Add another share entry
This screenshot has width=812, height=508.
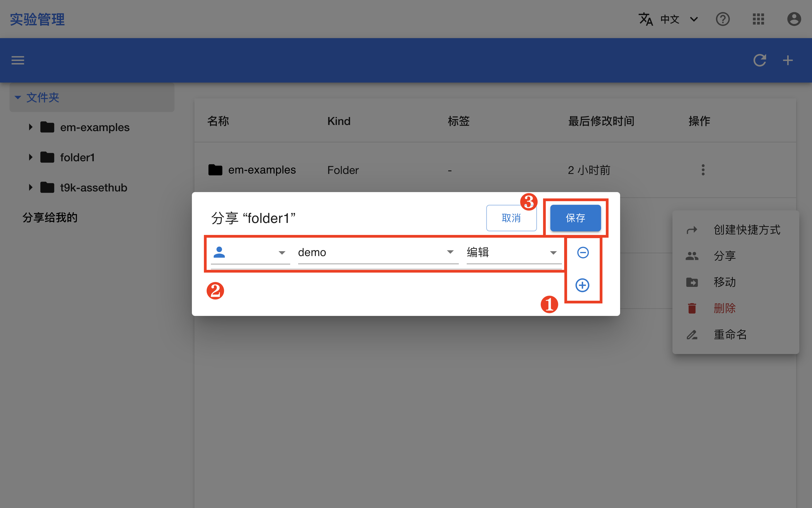click(582, 285)
